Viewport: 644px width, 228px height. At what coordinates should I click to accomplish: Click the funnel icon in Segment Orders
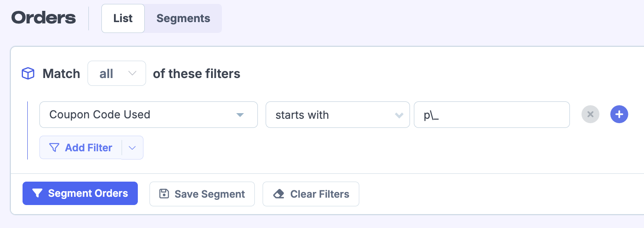37,193
